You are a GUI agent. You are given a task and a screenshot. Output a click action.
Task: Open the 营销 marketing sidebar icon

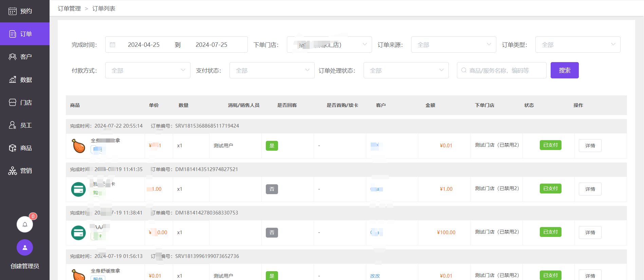tap(13, 171)
